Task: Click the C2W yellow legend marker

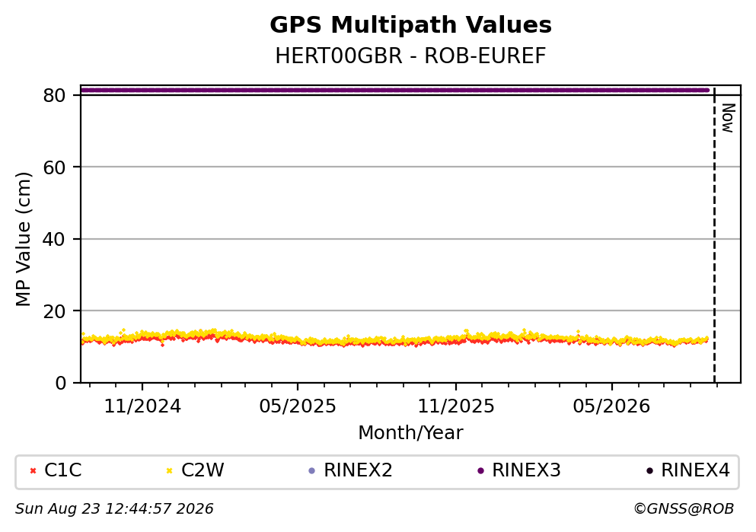Action: 169,471
